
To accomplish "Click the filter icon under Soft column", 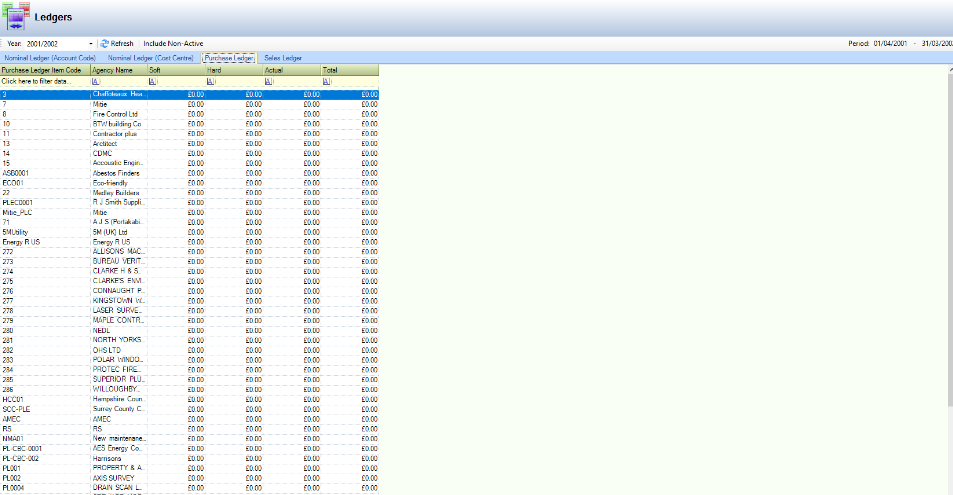I will point(152,81).
